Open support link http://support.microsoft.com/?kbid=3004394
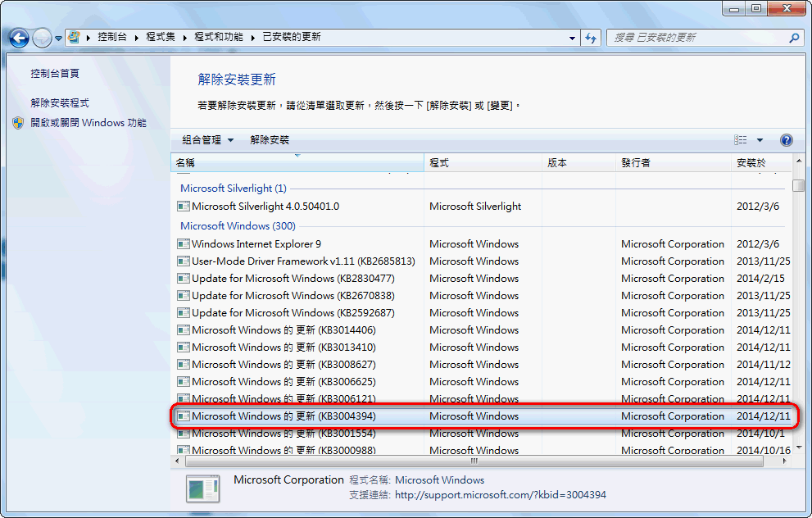 501,495
